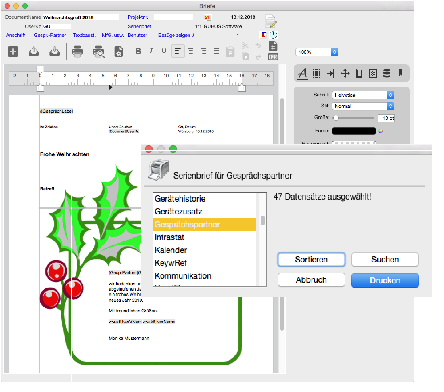
Task: Open print preview with the magnifier printer icon
Action: [98, 52]
